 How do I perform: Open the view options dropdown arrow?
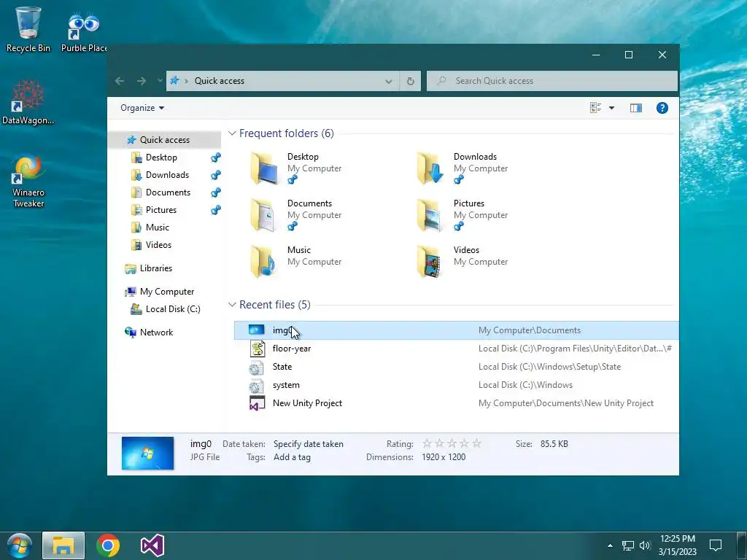612,108
